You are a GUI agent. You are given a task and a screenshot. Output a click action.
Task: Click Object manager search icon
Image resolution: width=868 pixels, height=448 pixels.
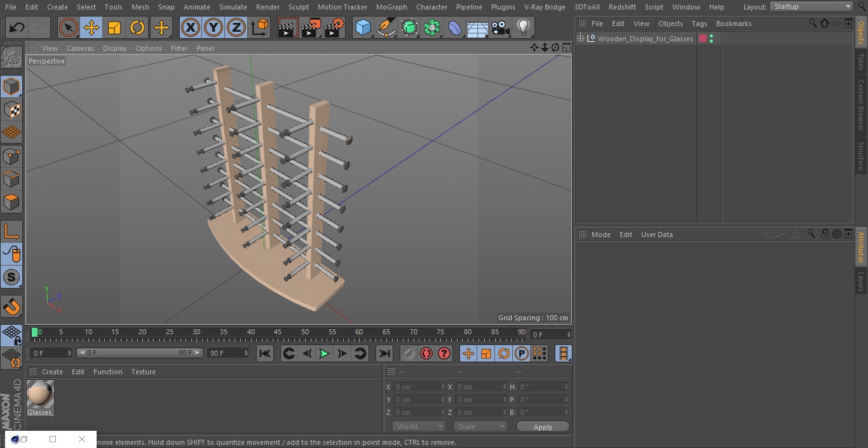pyautogui.click(x=813, y=24)
